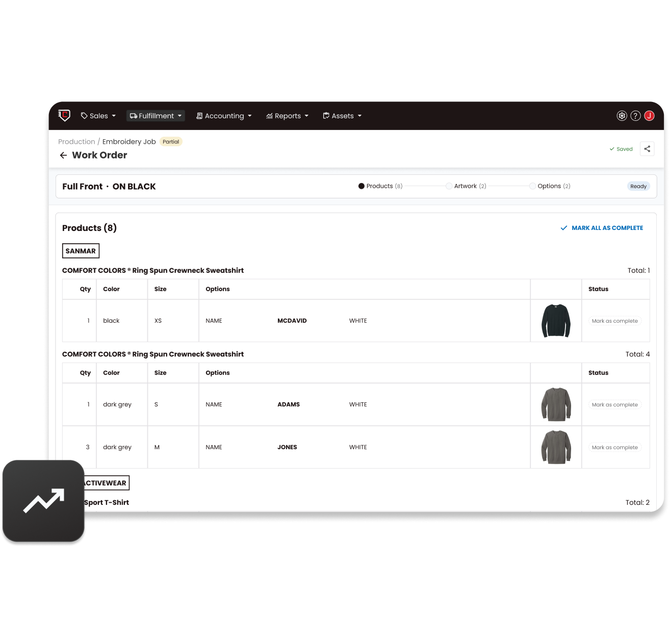Click the help question mark icon
Viewport: 670px width, 644px height.
click(635, 116)
